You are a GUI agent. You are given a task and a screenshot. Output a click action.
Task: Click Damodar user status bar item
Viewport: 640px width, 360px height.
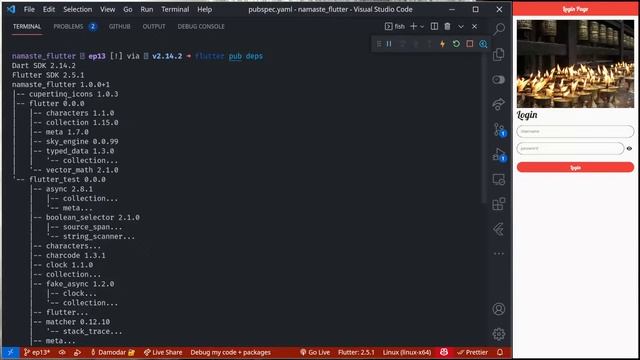tap(112, 352)
